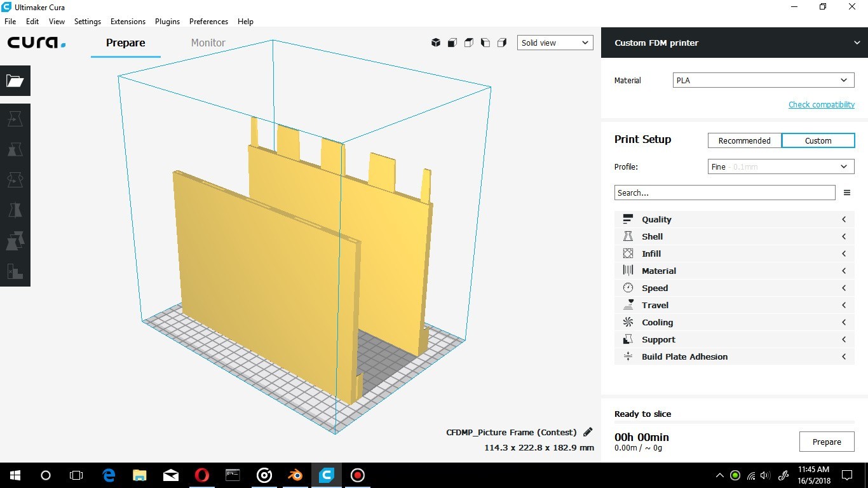Click the Prepare slice button

point(827,442)
